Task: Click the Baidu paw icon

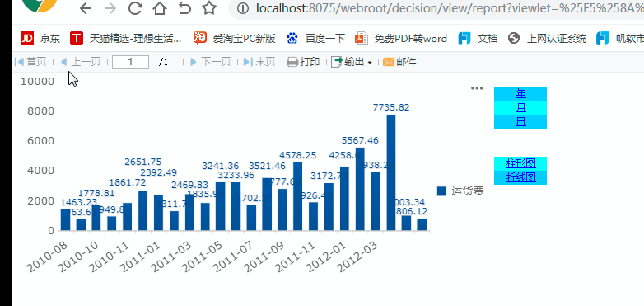Action: point(292,39)
